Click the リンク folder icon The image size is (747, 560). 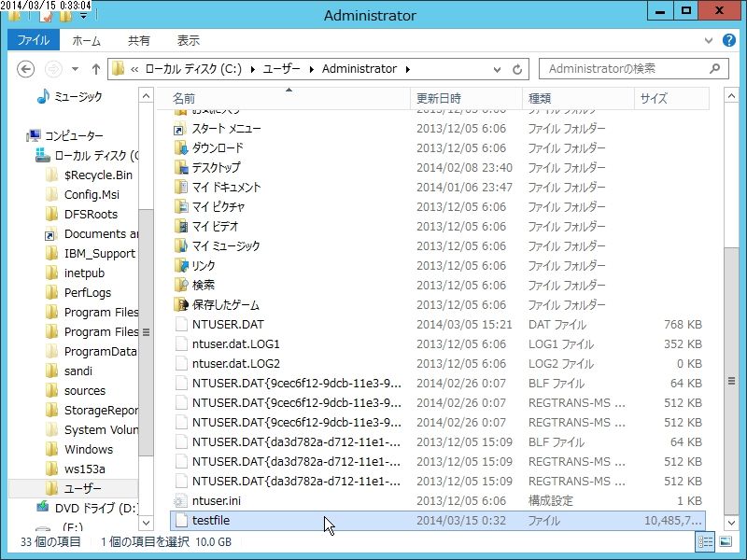[x=180, y=265]
